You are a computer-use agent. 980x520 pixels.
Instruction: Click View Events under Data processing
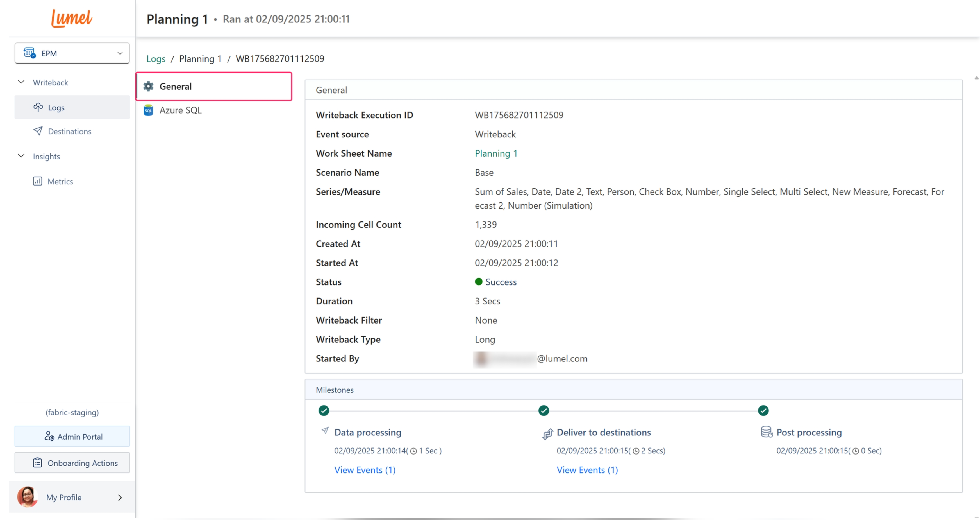point(365,470)
